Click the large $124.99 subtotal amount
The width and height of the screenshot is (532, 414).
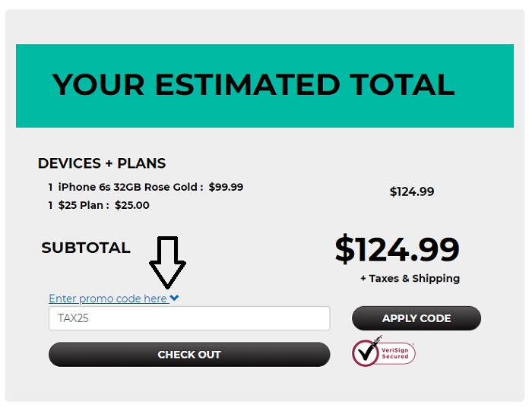(x=397, y=250)
